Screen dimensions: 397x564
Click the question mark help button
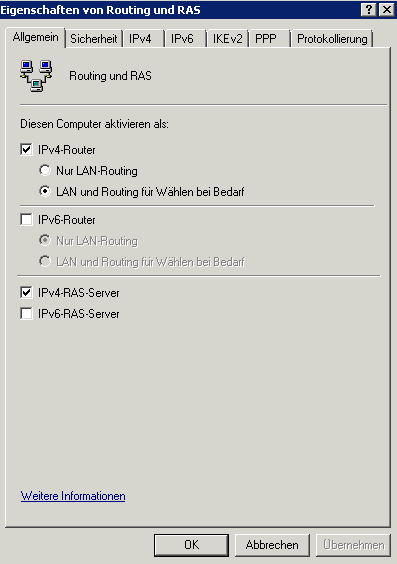click(x=369, y=10)
